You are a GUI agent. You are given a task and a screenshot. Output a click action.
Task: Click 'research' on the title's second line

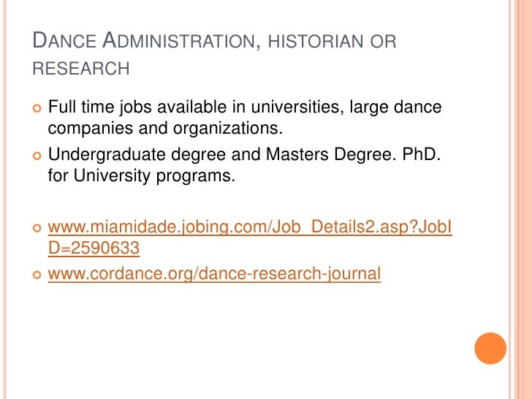[x=81, y=69]
